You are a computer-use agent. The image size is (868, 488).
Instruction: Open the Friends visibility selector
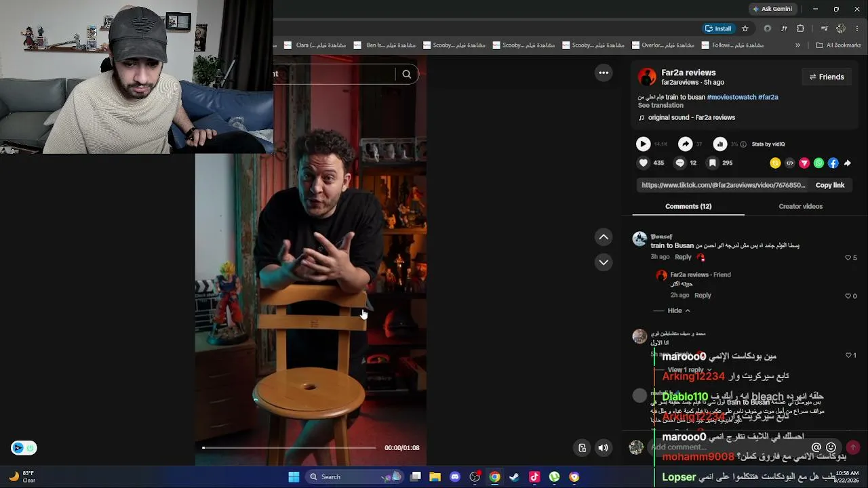[x=827, y=77]
